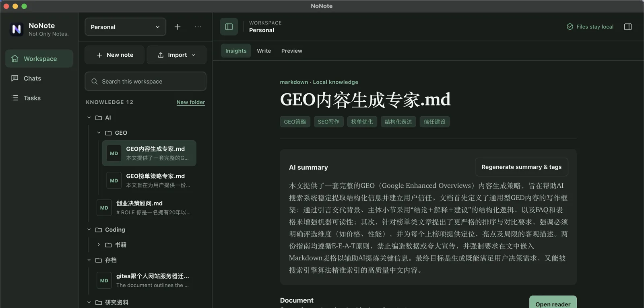Go to Tasks list icon
The height and width of the screenshot is (308, 644).
point(15,98)
